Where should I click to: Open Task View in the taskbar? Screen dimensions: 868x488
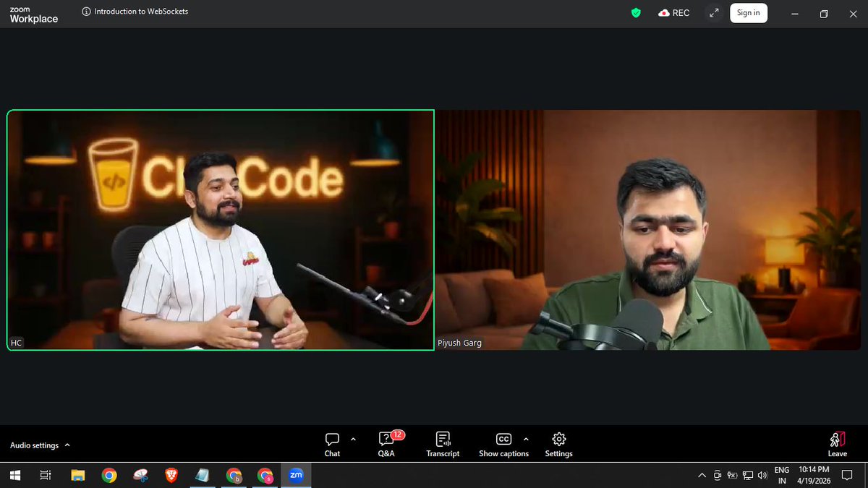45,475
